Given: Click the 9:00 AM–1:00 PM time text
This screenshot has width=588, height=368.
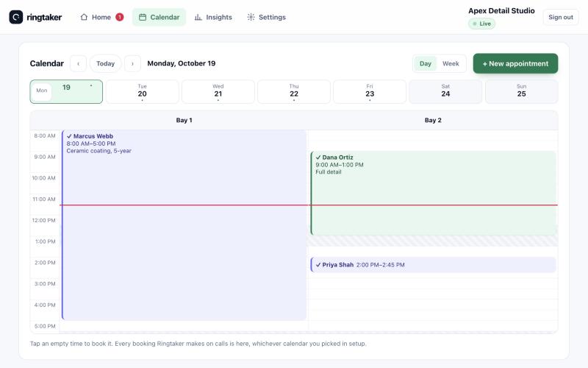Looking at the screenshot, I should coord(340,165).
